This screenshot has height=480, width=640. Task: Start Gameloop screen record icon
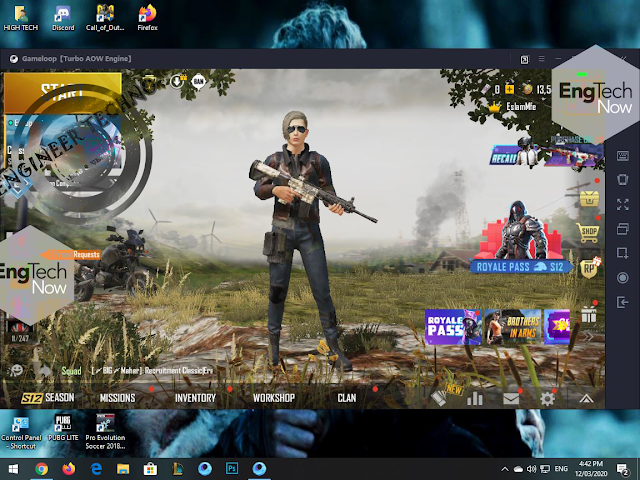(622, 278)
